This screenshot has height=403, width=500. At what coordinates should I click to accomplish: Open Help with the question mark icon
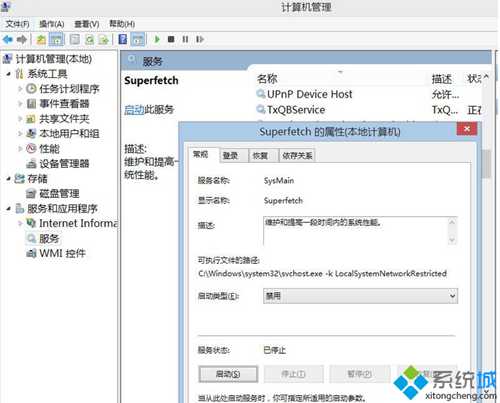(x=123, y=39)
